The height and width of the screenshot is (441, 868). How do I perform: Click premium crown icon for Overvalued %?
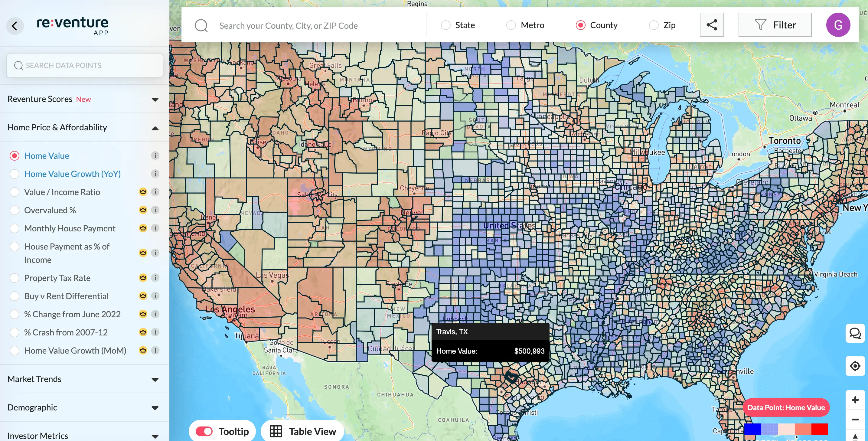[x=143, y=210]
